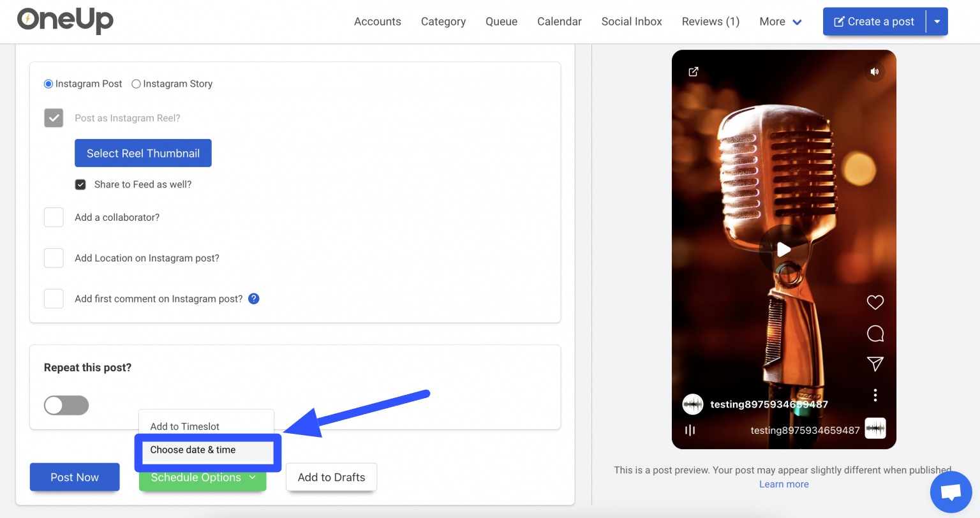
Task: Click the help icon next to first comment option
Action: click(x=253, y=298)
